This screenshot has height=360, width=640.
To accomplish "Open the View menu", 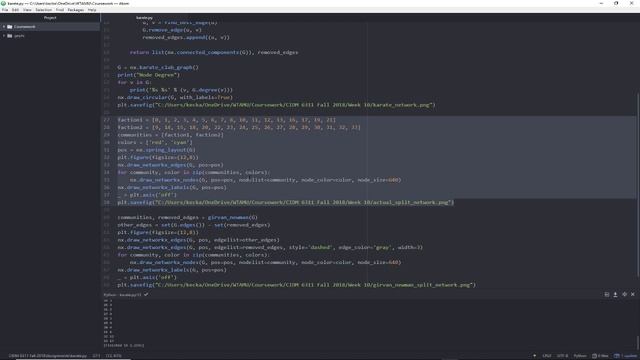I will [27, 10].
